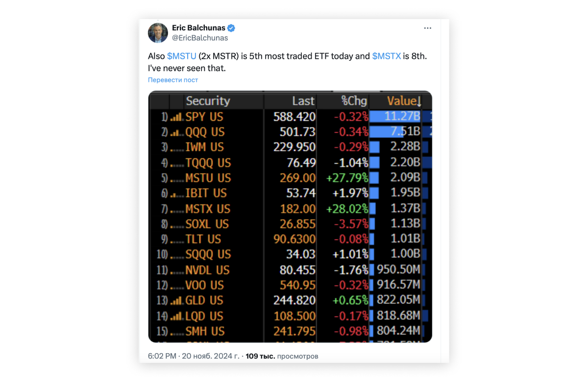Click the SPY value bar 11.27B
Screen dimensions: 588x382
395,117
